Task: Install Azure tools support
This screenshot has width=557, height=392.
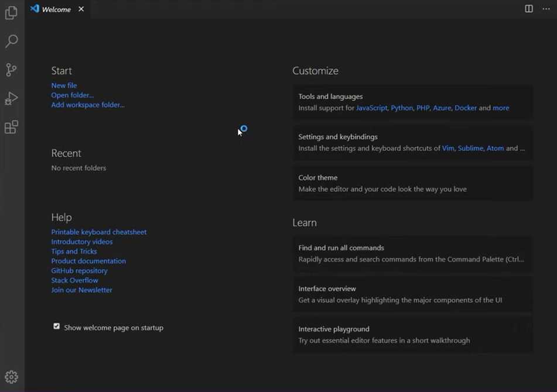Action: click(442, 108)
